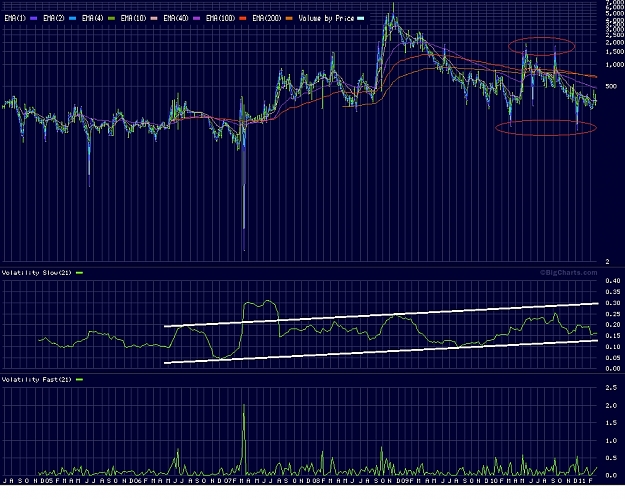The width and height of the screenshot is (625, 499).
Task: Click the 0.35 Volatility Slow axis value
Action: [613, 292]
